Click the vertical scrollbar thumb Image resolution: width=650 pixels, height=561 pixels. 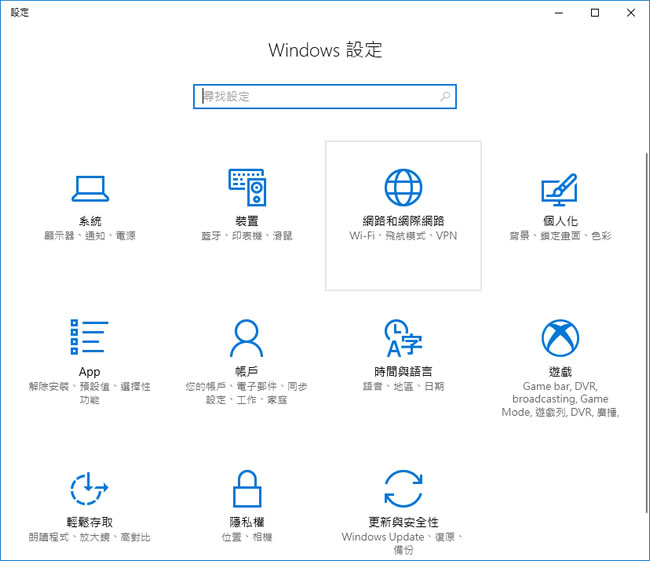[x=647, y=333]
